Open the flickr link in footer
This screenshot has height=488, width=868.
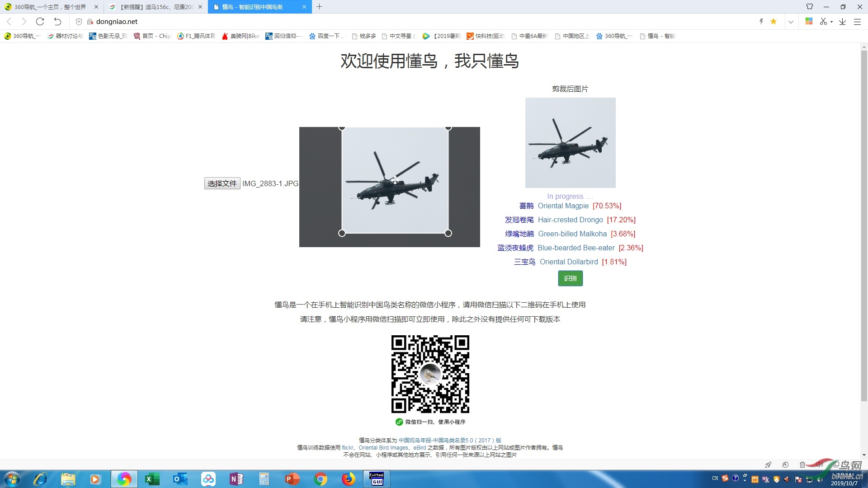point(348,448)
